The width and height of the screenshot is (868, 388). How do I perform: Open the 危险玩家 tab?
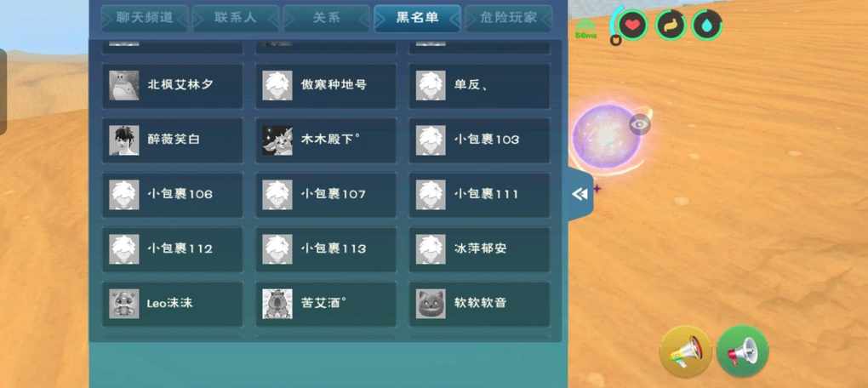pos(509,18)
